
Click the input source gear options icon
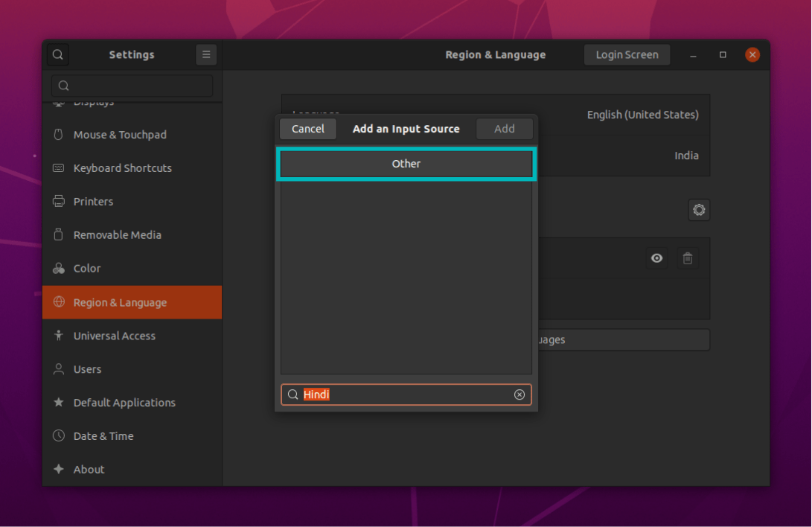point(699,210)
